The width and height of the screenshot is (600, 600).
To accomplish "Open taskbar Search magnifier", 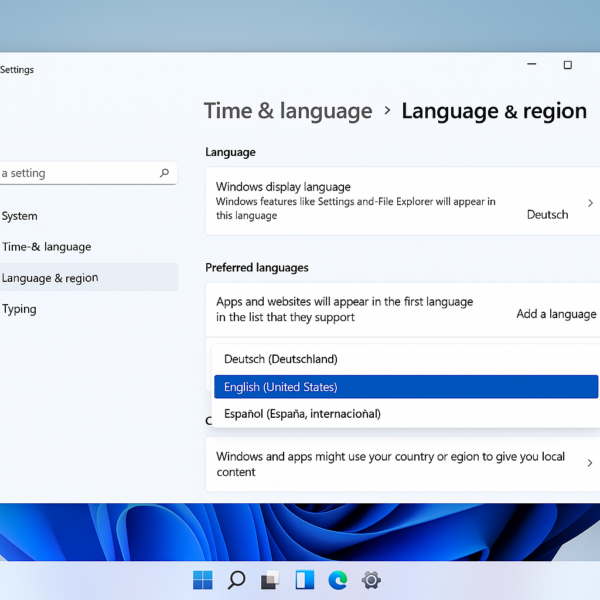I will 236,580.
